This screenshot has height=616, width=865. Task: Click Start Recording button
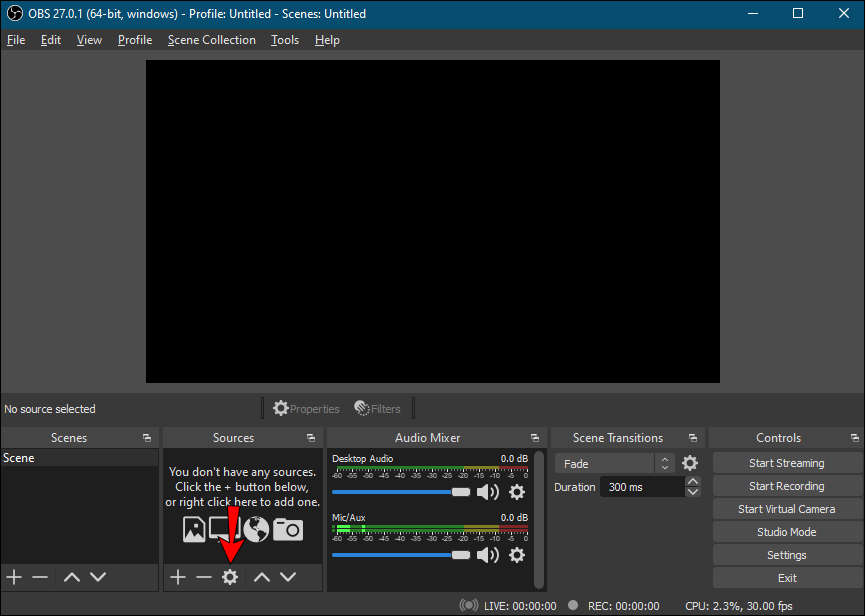786,486
